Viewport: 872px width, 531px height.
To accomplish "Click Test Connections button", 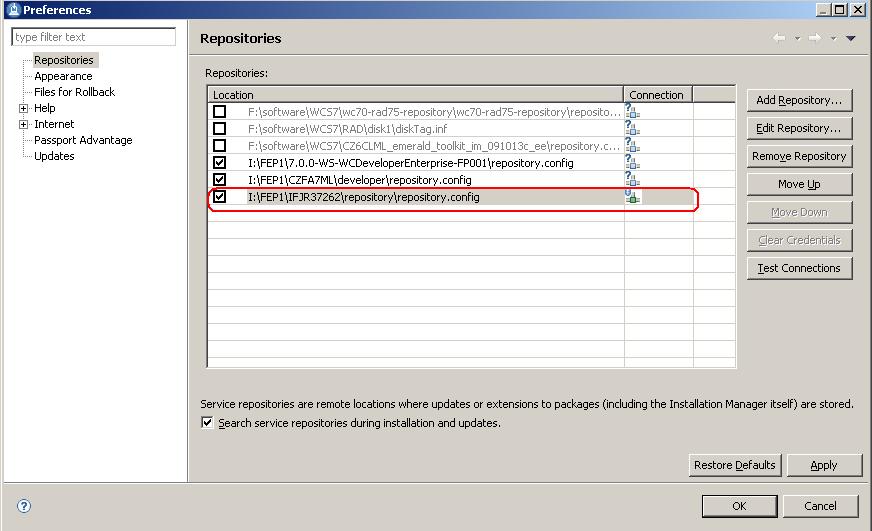I will (799, 268).
